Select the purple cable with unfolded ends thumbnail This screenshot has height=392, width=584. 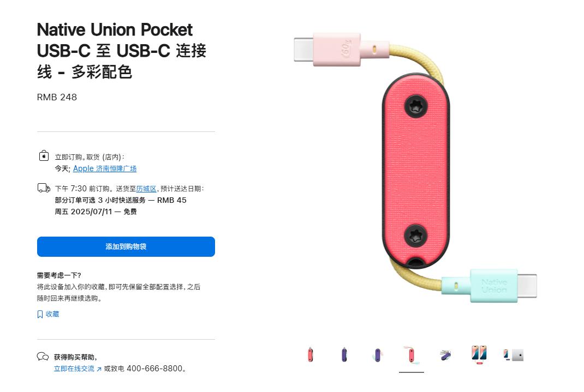[x=377, y=355]
